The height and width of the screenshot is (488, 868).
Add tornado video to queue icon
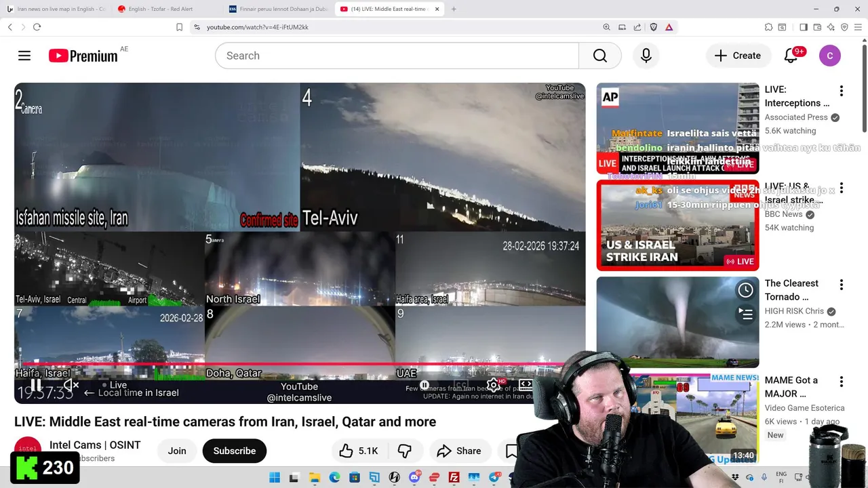point(745,314)
